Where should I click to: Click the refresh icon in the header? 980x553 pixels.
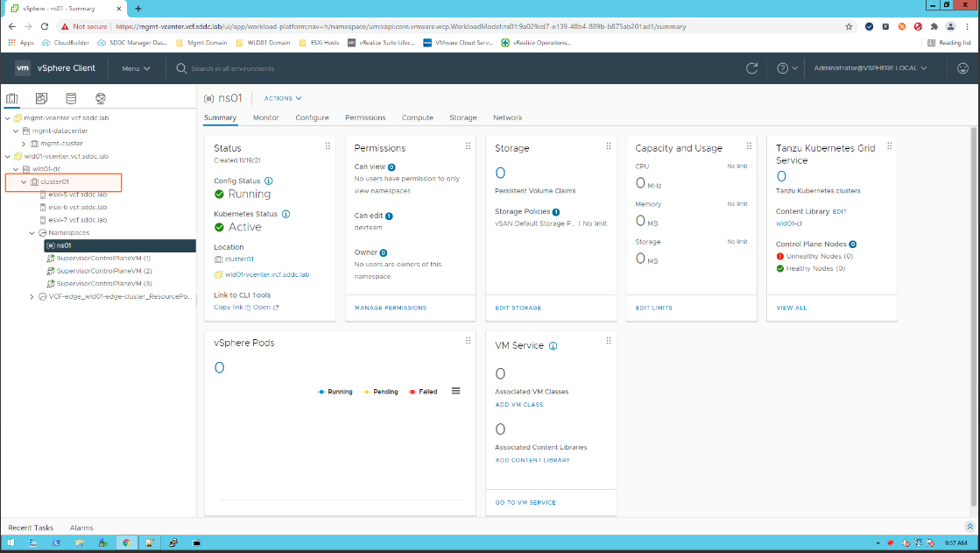coord(751,68)
